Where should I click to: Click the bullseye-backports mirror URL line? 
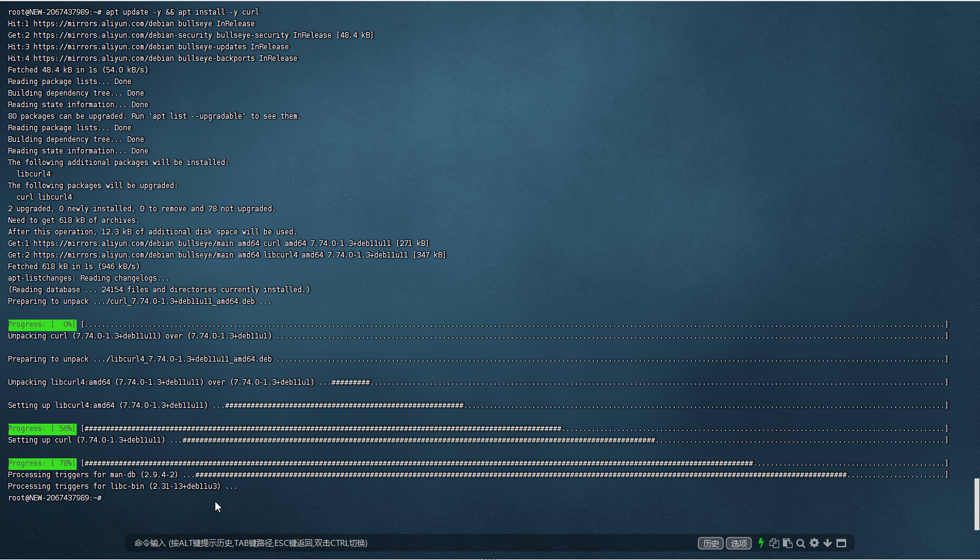coord(165,58)
